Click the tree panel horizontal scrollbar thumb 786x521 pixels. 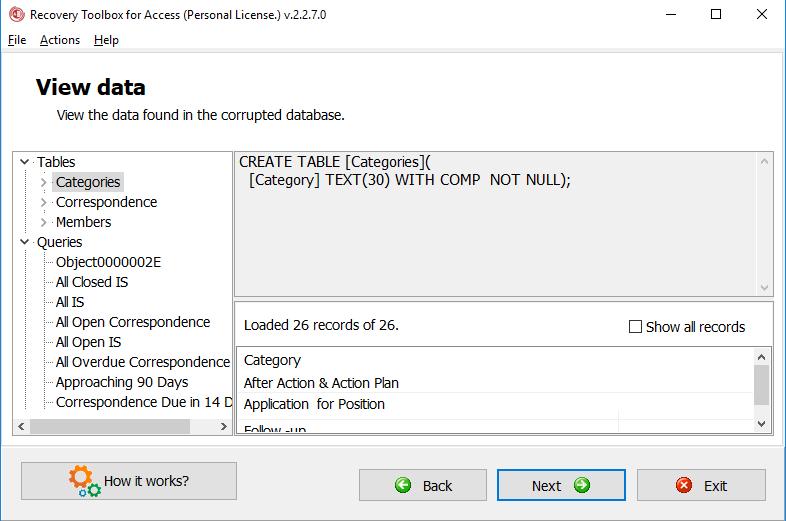(x=110, y=427)
